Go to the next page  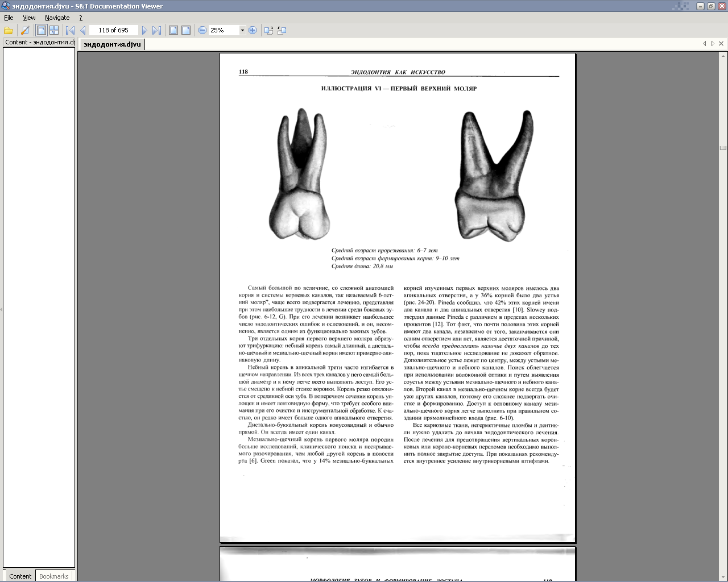[144, 30]
